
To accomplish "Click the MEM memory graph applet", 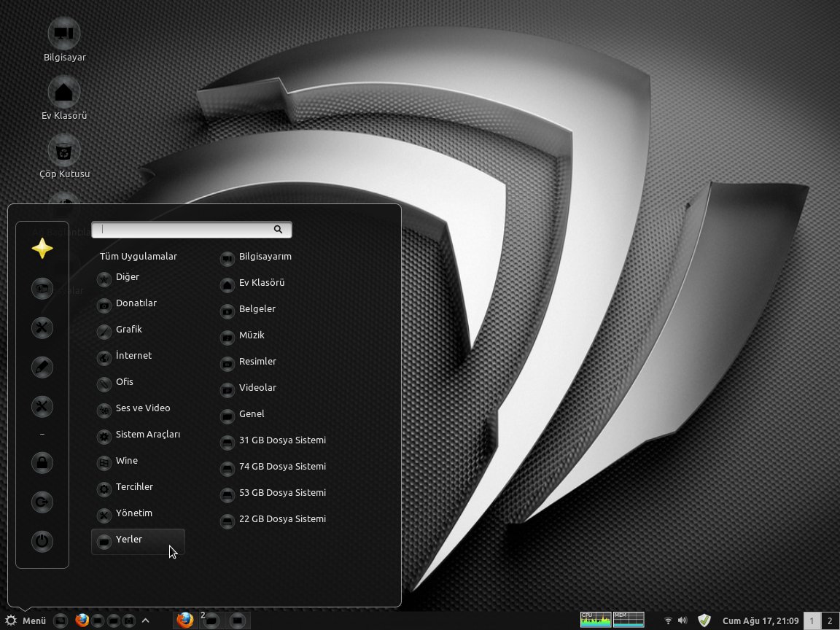I will [x=629, y=620].
